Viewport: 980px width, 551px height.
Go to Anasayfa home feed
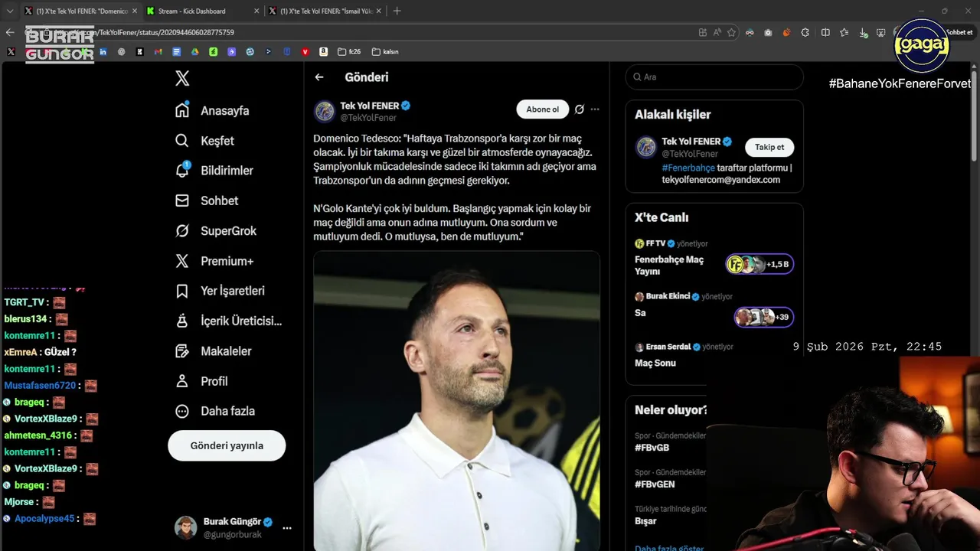coord(212,110)
